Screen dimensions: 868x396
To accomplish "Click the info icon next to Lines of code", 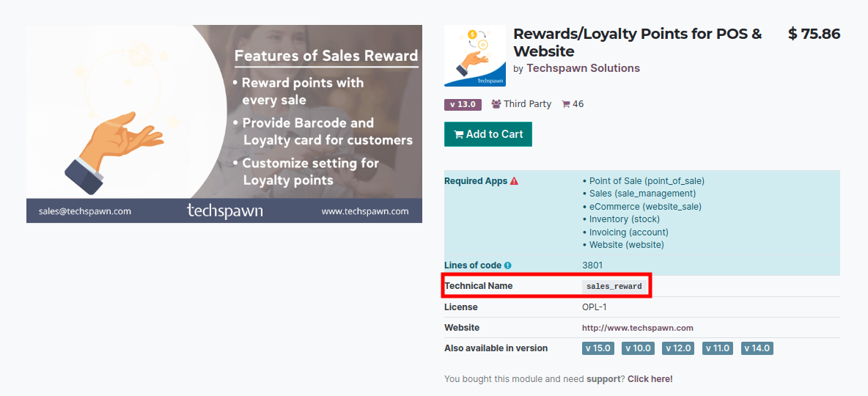I will coord(507,265).
